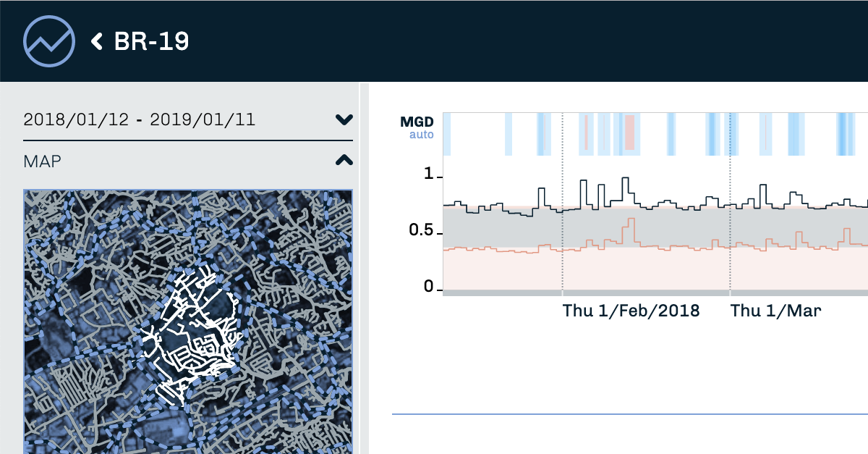This screenshot has height=454, width=868.
Task: Select the wide pink event band in February
Action: (x=629, y=133)
